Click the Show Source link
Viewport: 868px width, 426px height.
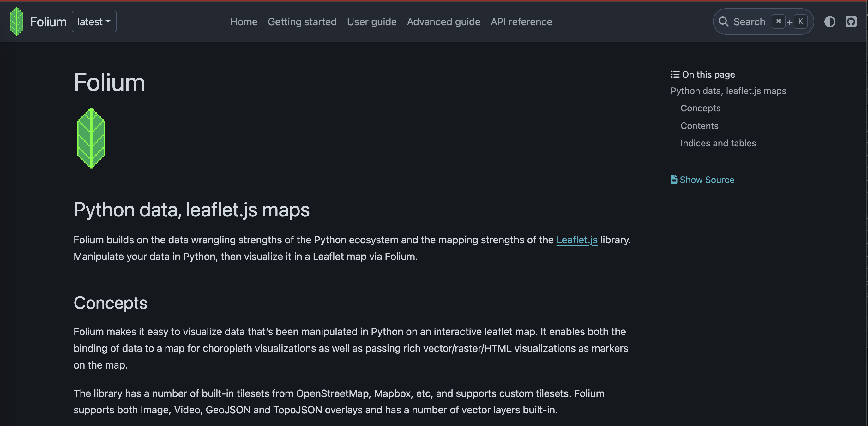point(707,180)
